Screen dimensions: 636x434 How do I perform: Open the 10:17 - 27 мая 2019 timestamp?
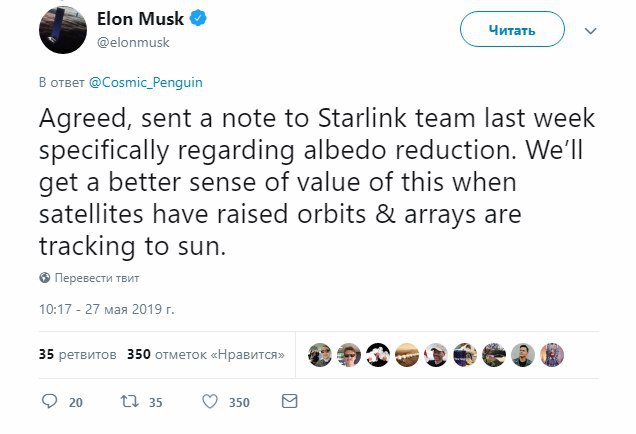coord(107,309)
